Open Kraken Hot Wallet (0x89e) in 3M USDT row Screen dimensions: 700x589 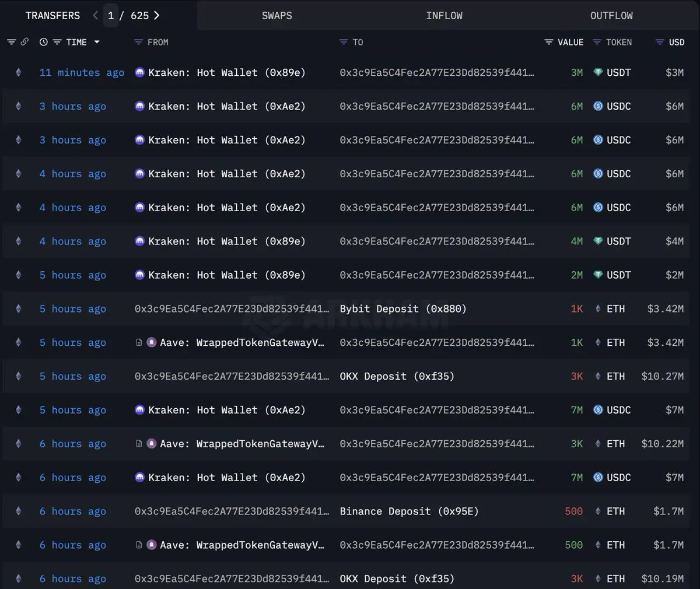point(227,72)
